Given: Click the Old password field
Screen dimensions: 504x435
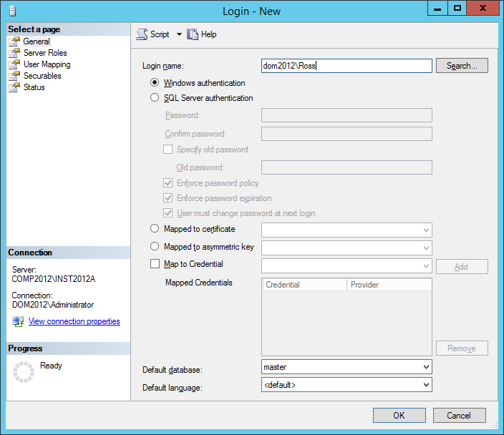Looking at the screenshot, I should pos(346,167).
